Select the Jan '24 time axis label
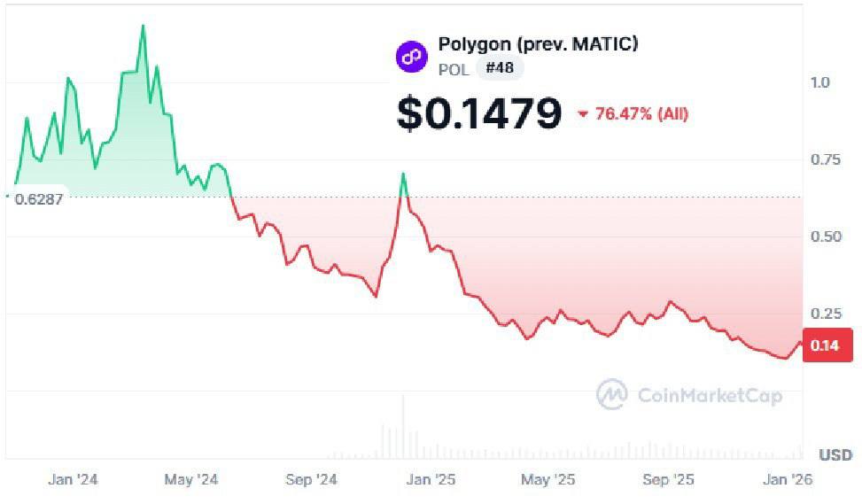The height and width of the screenshot is (504, 862). pyautogui.click(x=74, y=479)
